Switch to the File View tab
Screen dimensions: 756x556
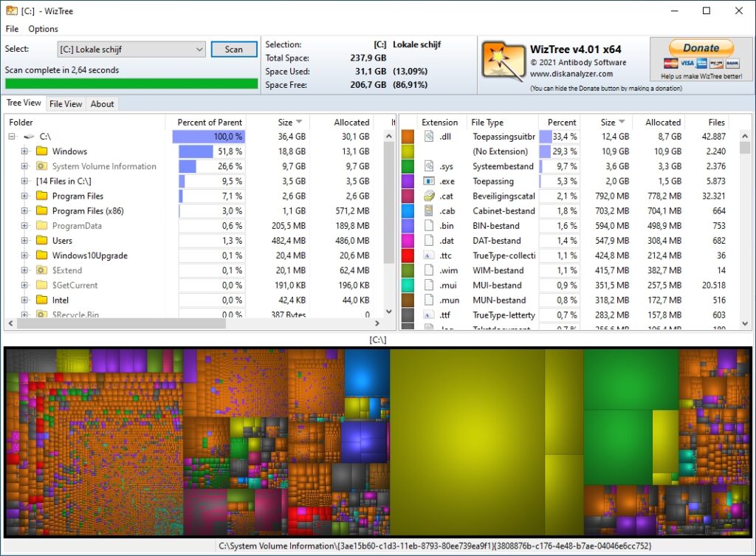pos(65,103)
